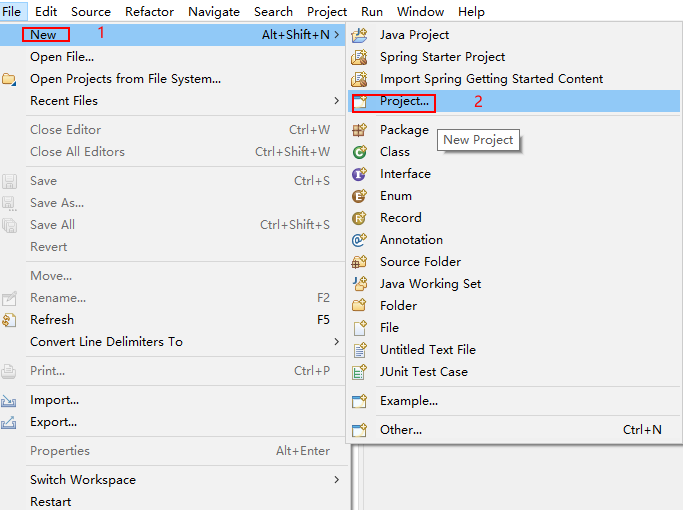Expand the New submenu arrow
The image size is (683, 510).
click(336, 35)
